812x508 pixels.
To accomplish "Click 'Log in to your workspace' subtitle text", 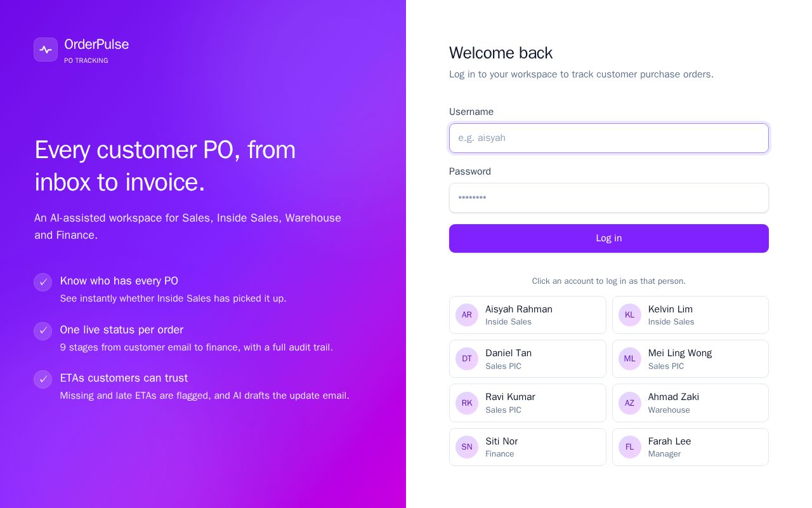I will coord(581,74).
